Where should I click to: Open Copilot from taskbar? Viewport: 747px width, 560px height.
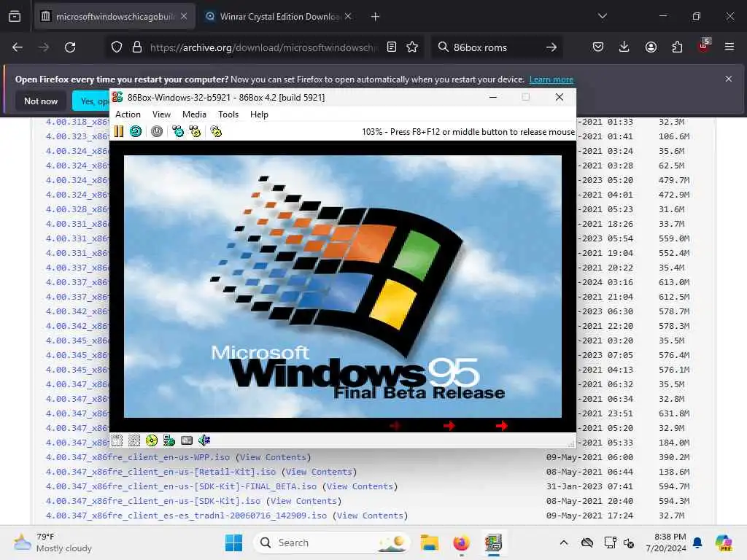click(724, 542)
